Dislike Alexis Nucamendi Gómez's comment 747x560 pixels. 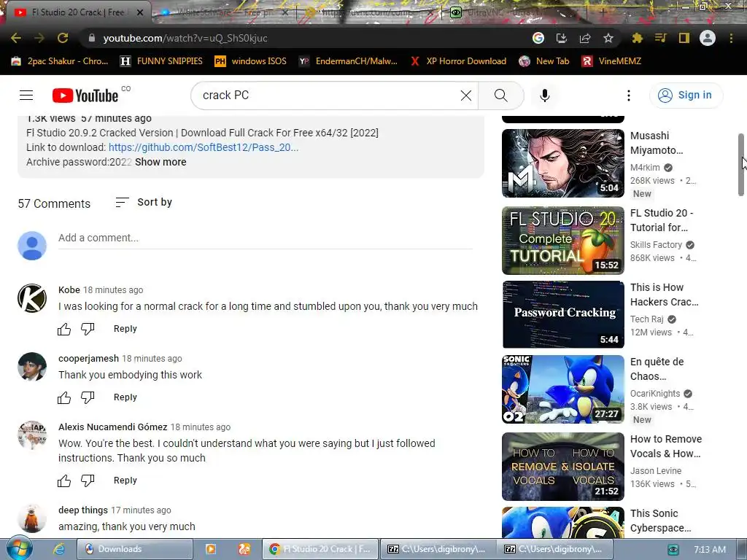point(88,481)
